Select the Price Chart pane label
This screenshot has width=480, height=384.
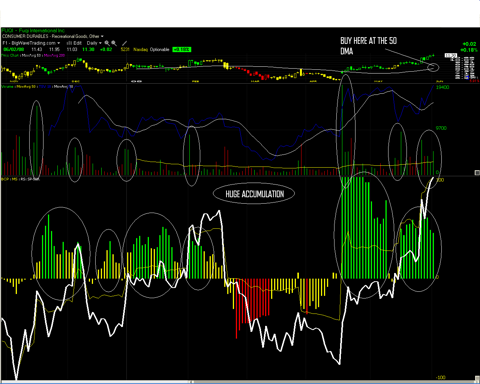(10, 55)
